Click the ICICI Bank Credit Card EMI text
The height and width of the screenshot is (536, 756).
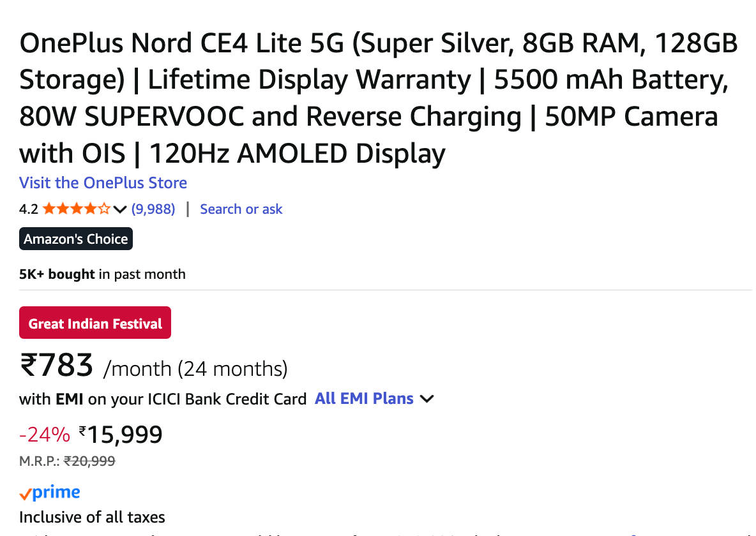pyautogui.click(x=163, y=399)
